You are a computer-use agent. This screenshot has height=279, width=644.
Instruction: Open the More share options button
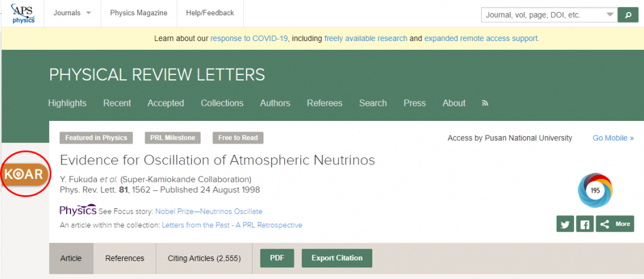tap(615, 224)
